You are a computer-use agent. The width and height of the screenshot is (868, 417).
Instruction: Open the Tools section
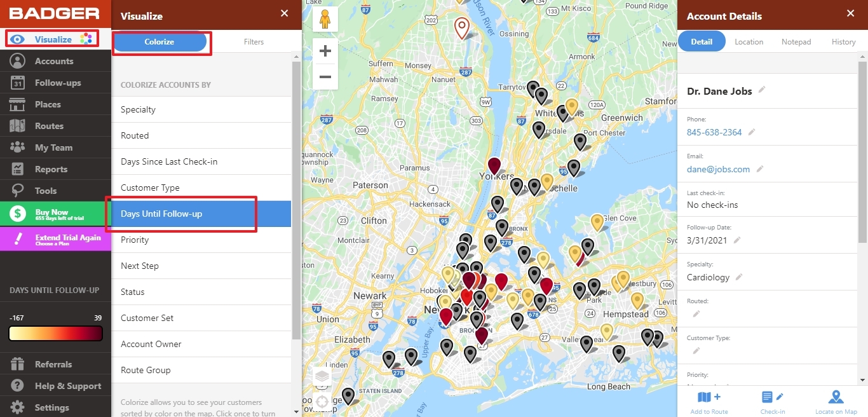point(55,190)
